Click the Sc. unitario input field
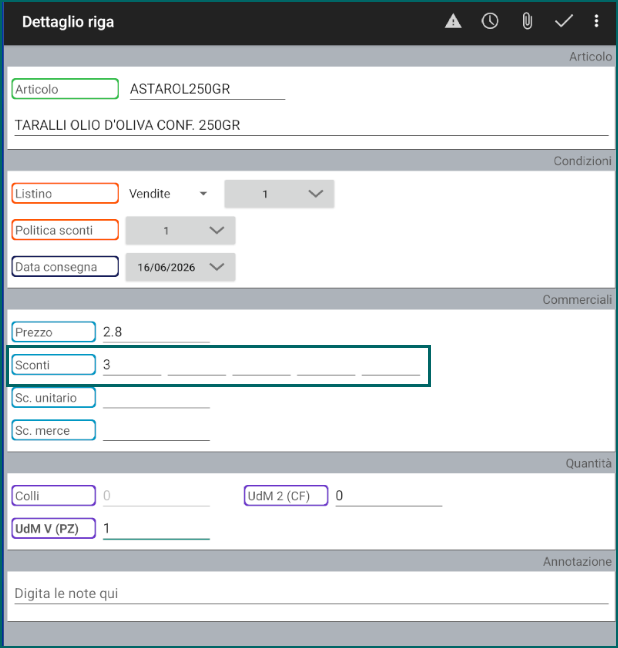This screenshot has width=618, height=648. 156,398
